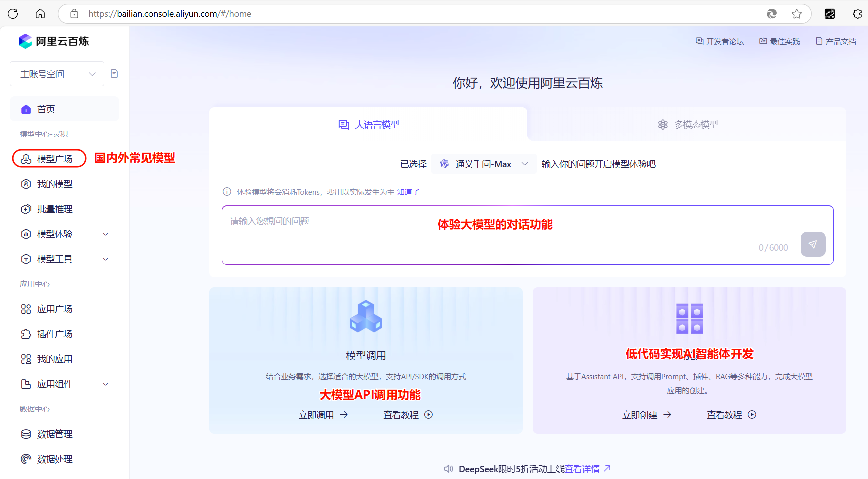Reload the page with browser refresh icon

[13, 14]
